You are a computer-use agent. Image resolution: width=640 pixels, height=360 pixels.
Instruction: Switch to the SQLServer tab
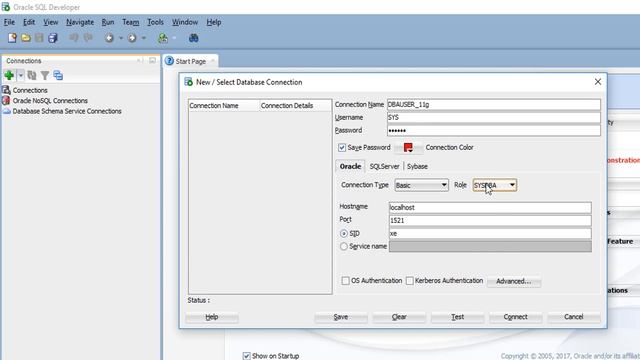coord(384,166)
